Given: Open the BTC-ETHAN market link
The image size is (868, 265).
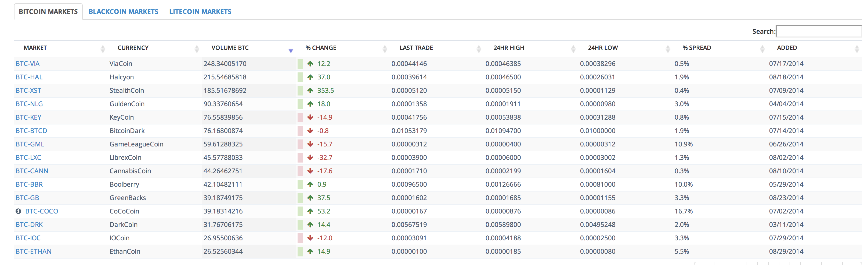Looking at the screenshot, I should (x=33, y=252).
